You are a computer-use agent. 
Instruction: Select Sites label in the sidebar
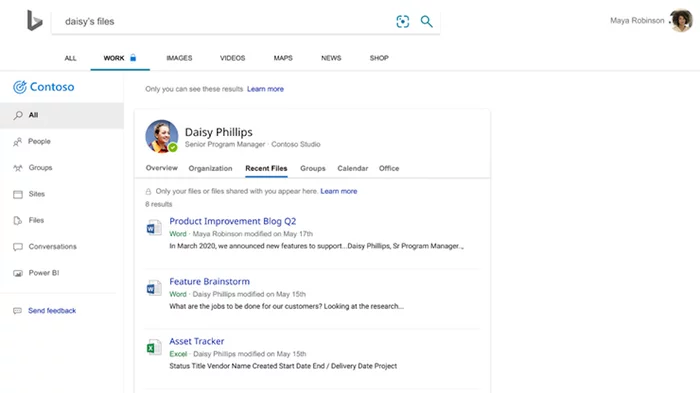[x=37, y=194]
